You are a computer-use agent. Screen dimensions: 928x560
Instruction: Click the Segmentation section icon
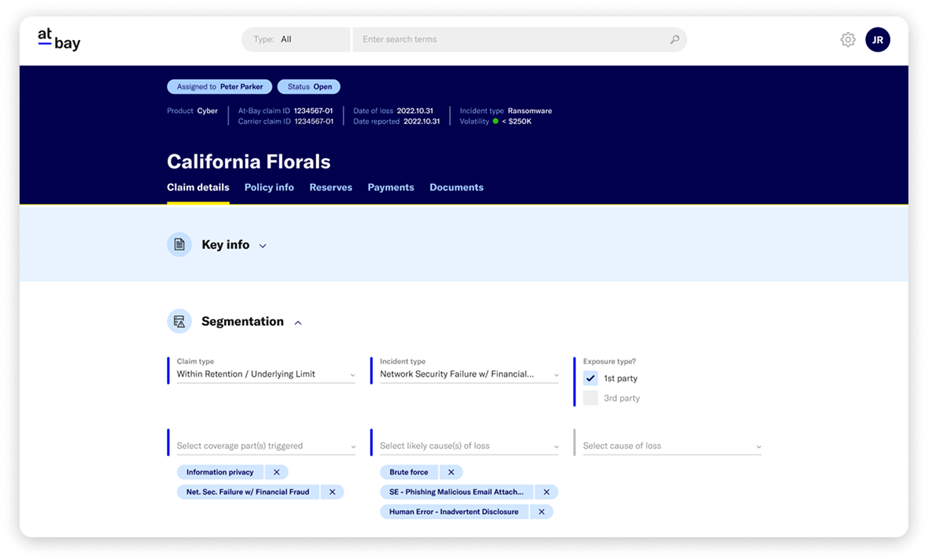point(179,322)
